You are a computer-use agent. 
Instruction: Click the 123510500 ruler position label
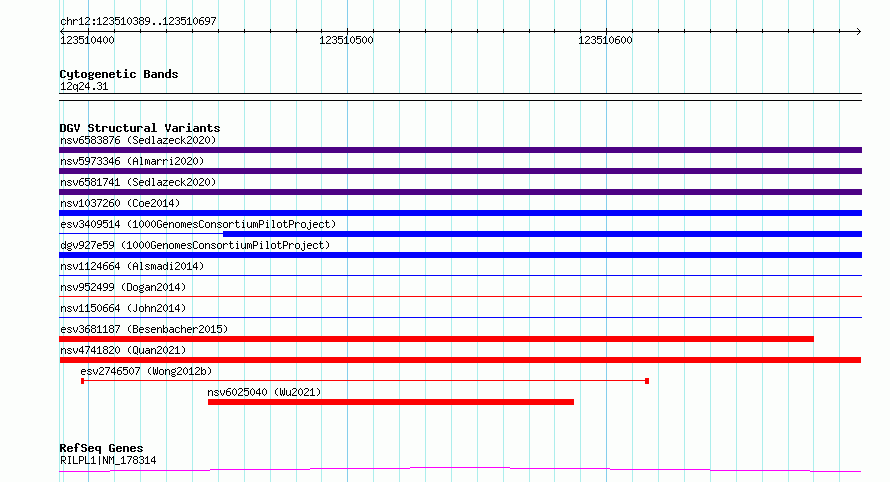[346, 40]
